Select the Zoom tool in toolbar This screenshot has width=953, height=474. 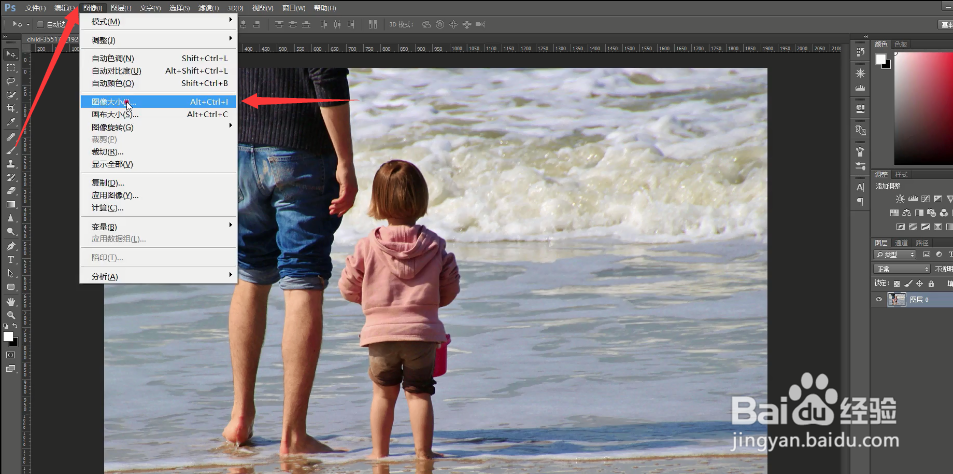11,315
